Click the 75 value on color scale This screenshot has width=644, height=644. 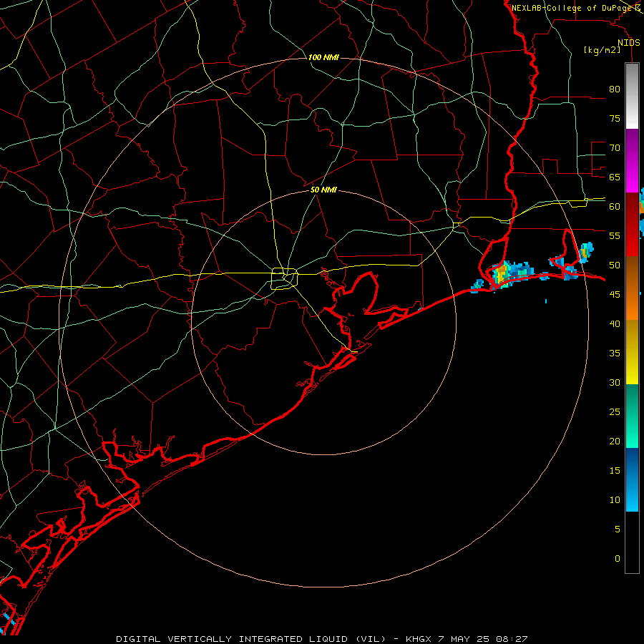pos(615,118)
